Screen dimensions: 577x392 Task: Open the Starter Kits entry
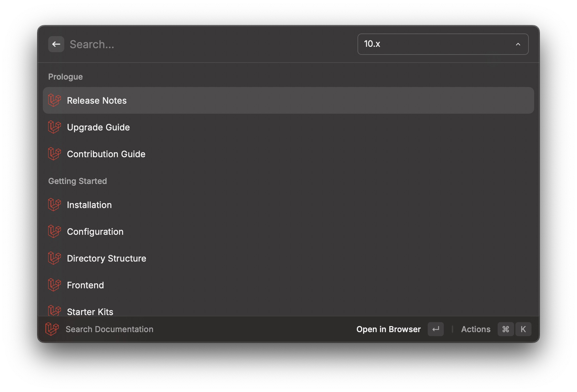pyautogui.click(x=288, y=308)
